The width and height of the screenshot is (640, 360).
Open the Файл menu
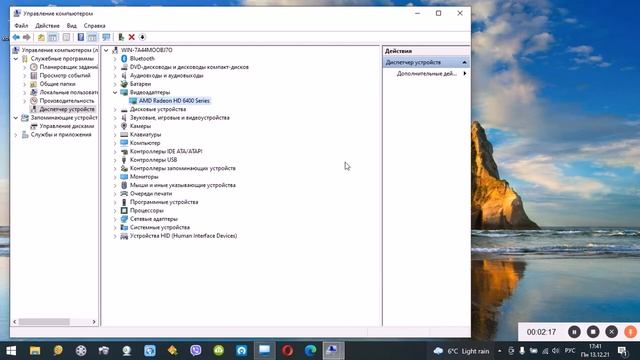pyautogui.click(x=21, y=26)
